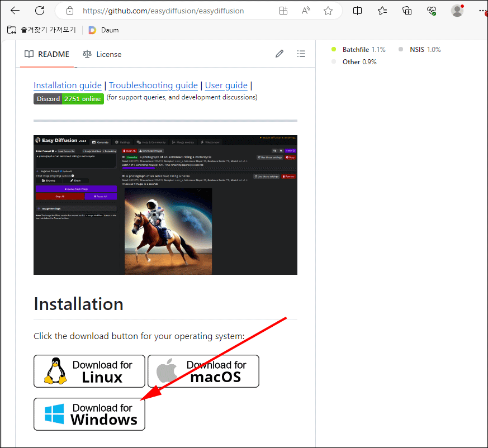Click the Download for Linux button
The image size is (488, 448).
pyautogui.click(x=89, y=371)
